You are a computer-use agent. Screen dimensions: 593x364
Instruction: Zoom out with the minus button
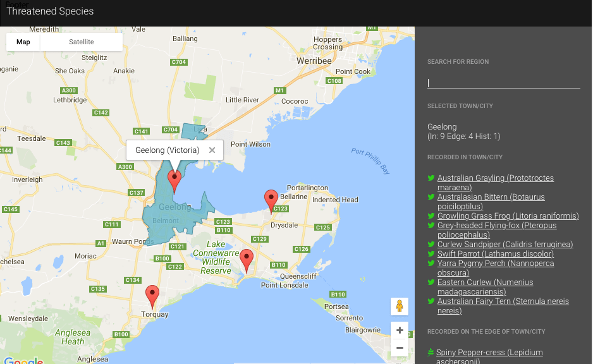coord(399,348)
